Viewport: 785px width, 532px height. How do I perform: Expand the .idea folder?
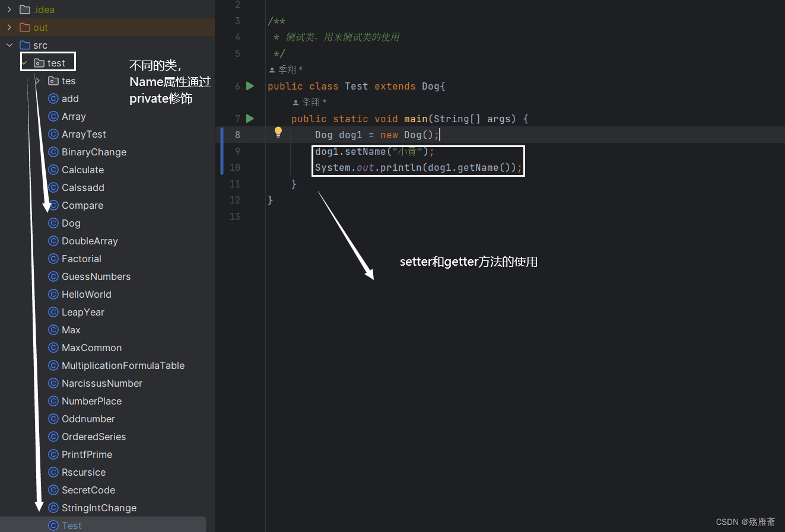click(9, 9)
